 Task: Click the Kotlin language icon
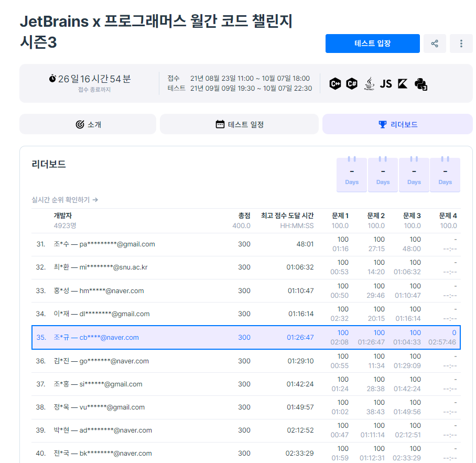coord(403,83)
